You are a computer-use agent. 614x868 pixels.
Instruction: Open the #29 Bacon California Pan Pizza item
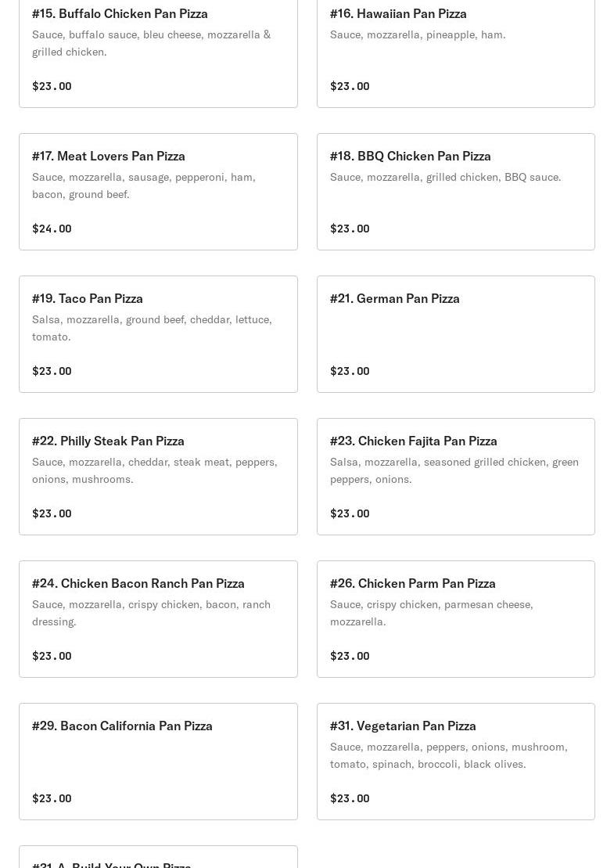pos(158,762)
